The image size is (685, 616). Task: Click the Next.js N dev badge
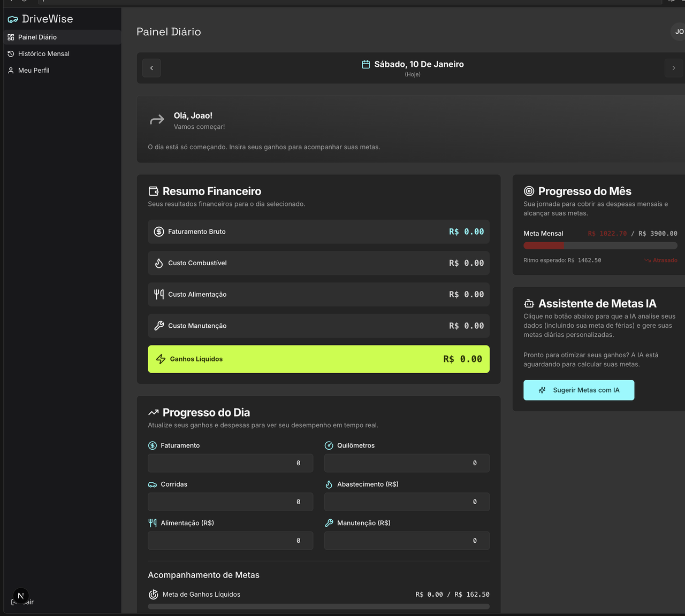pos(21,596)
